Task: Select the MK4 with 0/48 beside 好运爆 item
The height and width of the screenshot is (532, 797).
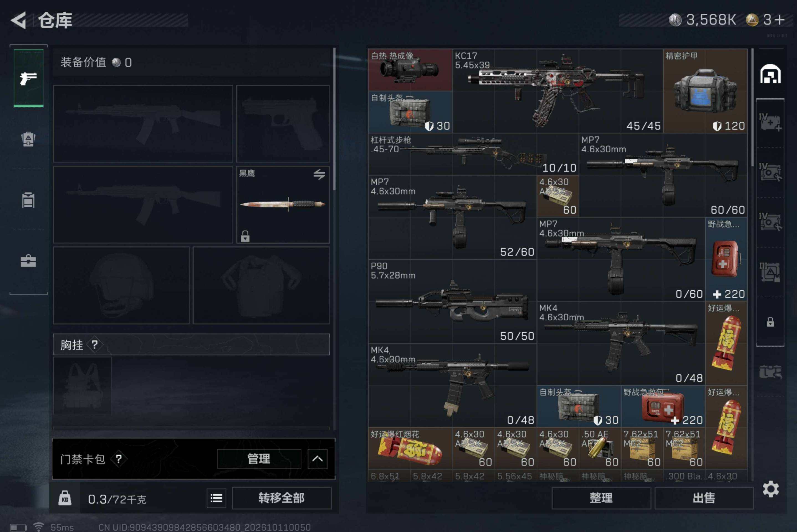Action: tap(621, 343)
